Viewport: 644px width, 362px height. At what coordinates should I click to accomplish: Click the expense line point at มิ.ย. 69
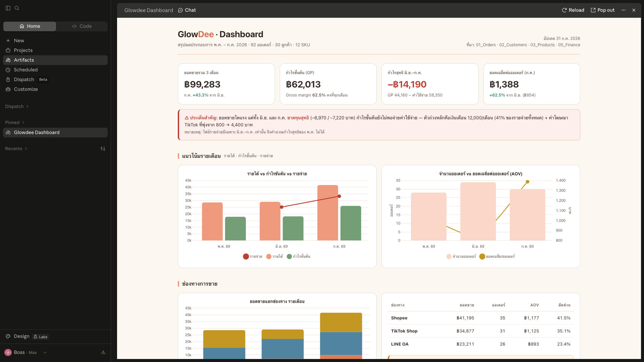click(281, 207)
